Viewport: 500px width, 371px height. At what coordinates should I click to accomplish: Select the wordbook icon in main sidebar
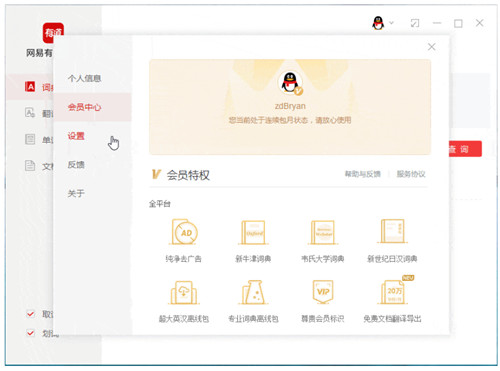click(30, 139)
